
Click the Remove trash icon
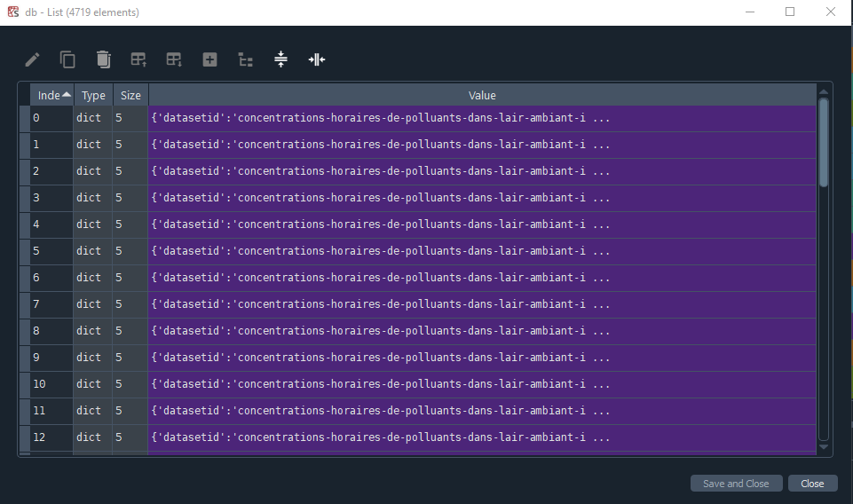pyautogui.click(x=103, y=59)
